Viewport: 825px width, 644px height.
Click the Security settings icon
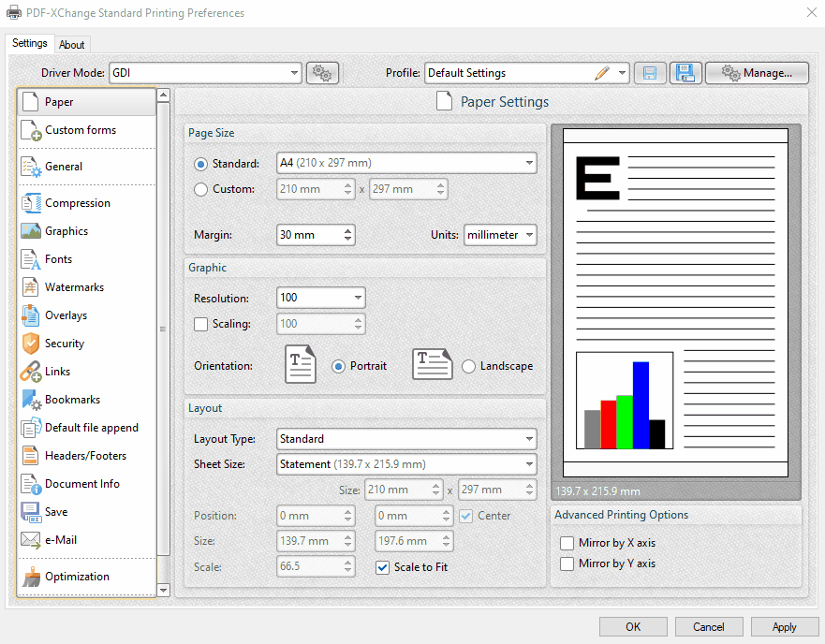pyautogui.click(x=31, y=344)
